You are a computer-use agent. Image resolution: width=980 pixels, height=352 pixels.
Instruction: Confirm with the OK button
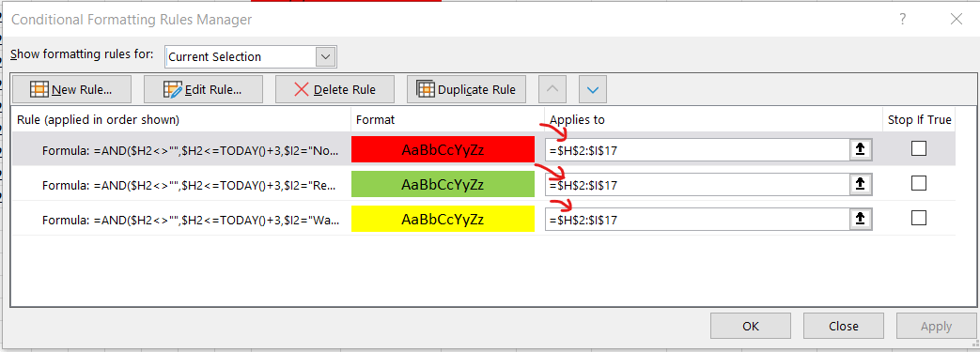[x=751, y=326]
